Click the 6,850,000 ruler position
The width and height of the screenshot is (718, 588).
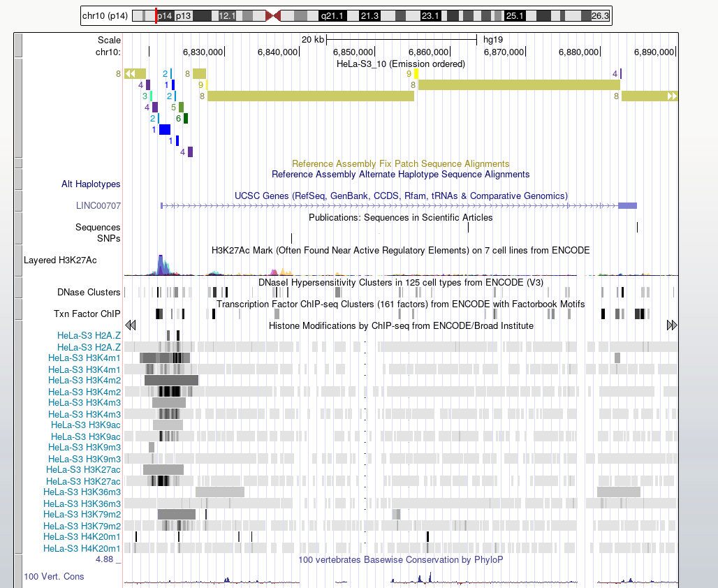pos(353,52)
